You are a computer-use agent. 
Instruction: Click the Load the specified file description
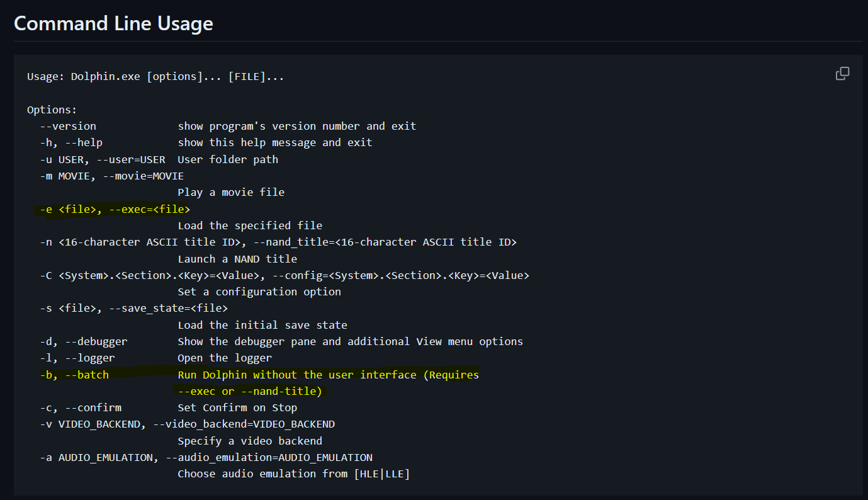(x=250, y=225)
